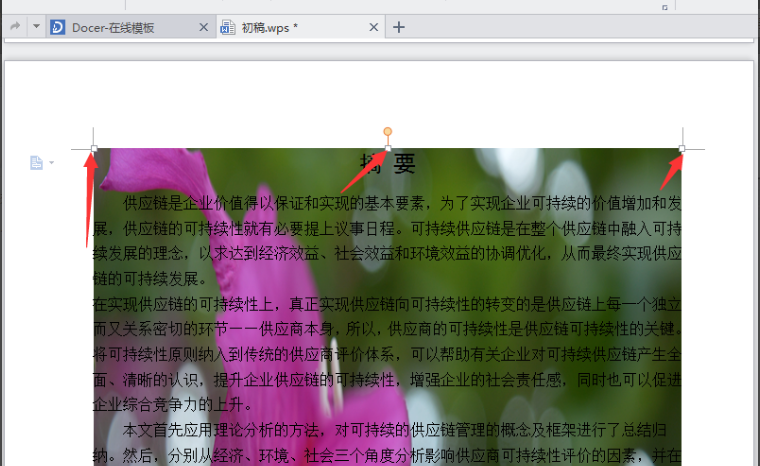Click the orange rotation handle of the image
The image size is (760, 466).
(x=387, y=131)
